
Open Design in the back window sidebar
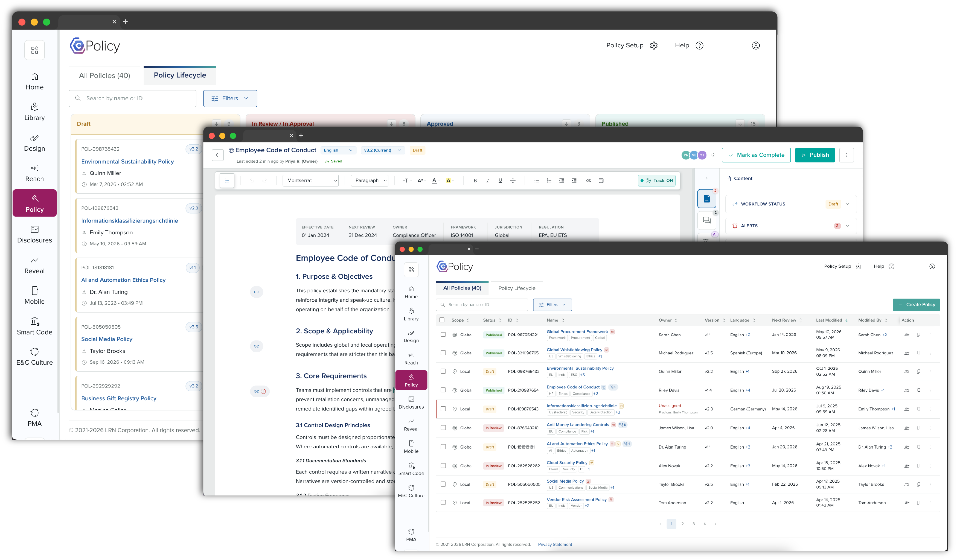(x=34, y=142)
